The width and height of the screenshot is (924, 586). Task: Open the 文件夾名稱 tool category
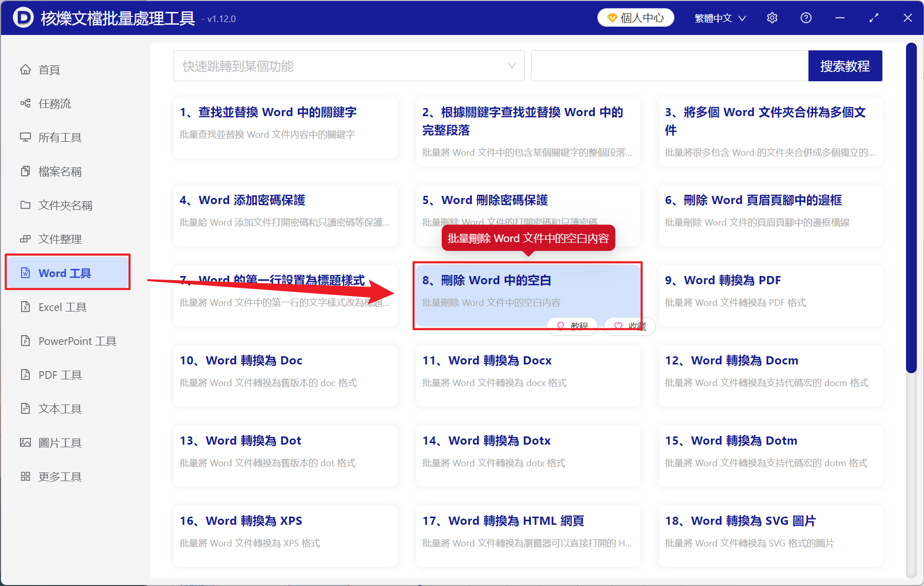pos(64,205)
